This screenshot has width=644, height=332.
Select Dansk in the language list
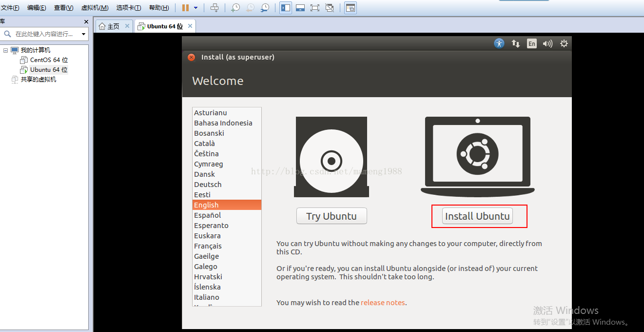click(227, 174)
